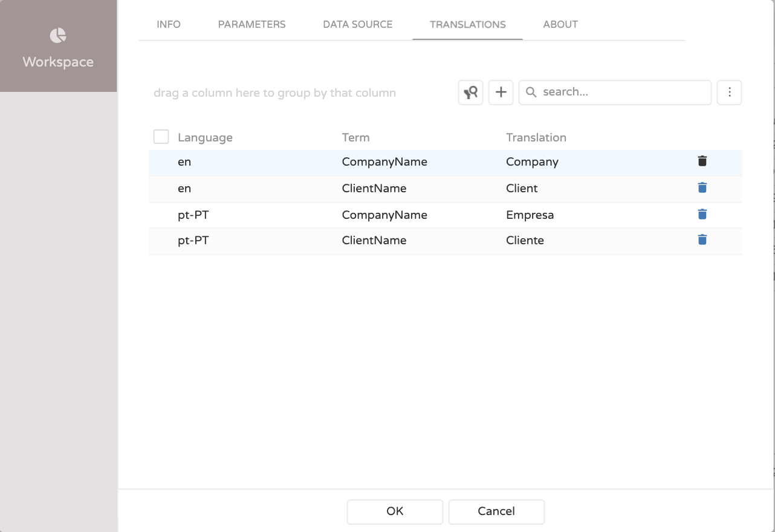Image resolution: width=775 pixels, height=532 pixels.
Task: Select the Empresa translation cell
Action: (530, 215)
